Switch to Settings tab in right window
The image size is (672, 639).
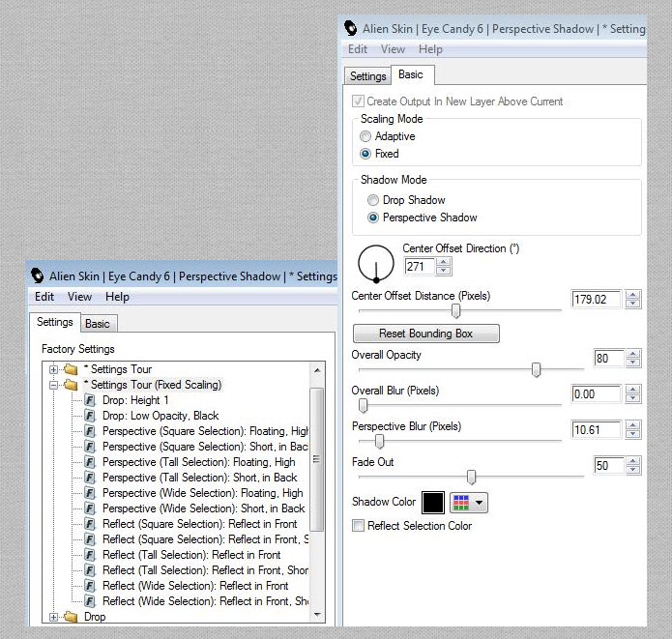pyautogui.click(x=368, y=76)
